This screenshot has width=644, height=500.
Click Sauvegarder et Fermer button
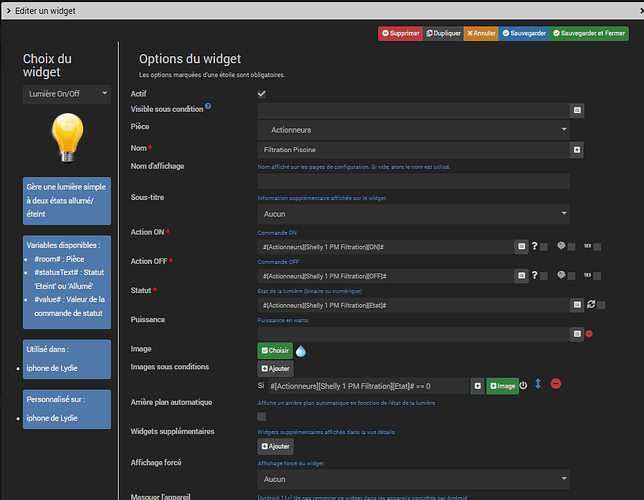point(589,33)
